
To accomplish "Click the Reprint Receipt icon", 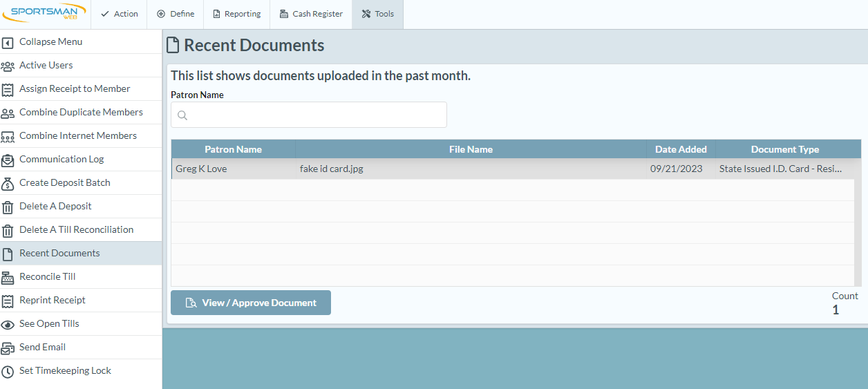I will pos(8,301).
